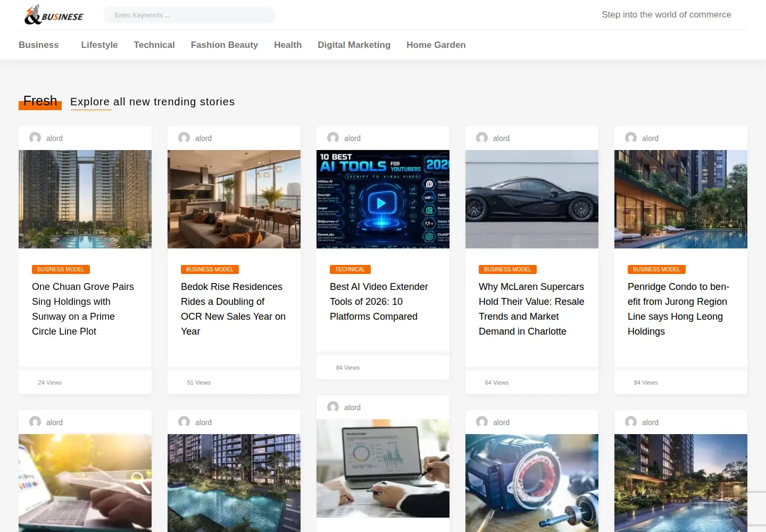Open One Chuan Grove twin towers thumbnail
The width and height of the screenshot is (766, 532).
click(85, 199)
